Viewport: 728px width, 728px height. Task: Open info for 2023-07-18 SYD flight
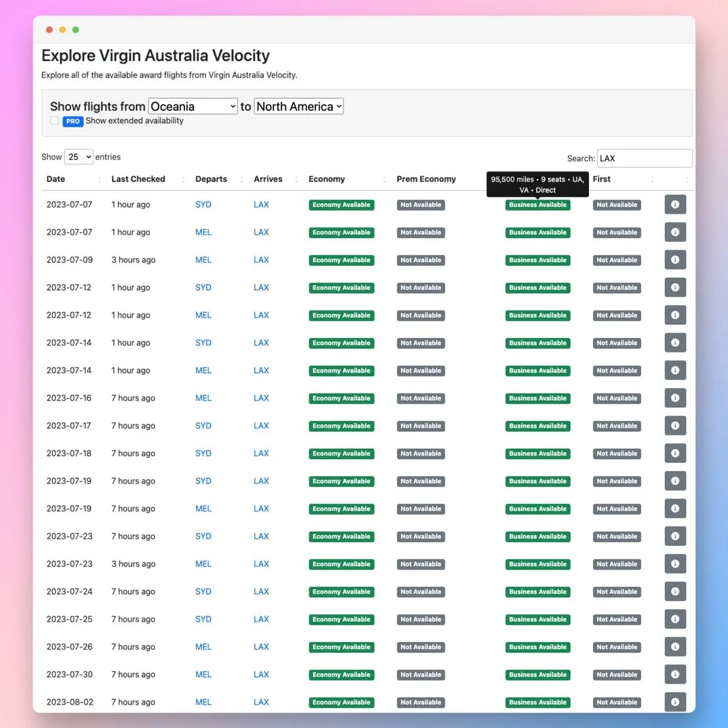675,453
